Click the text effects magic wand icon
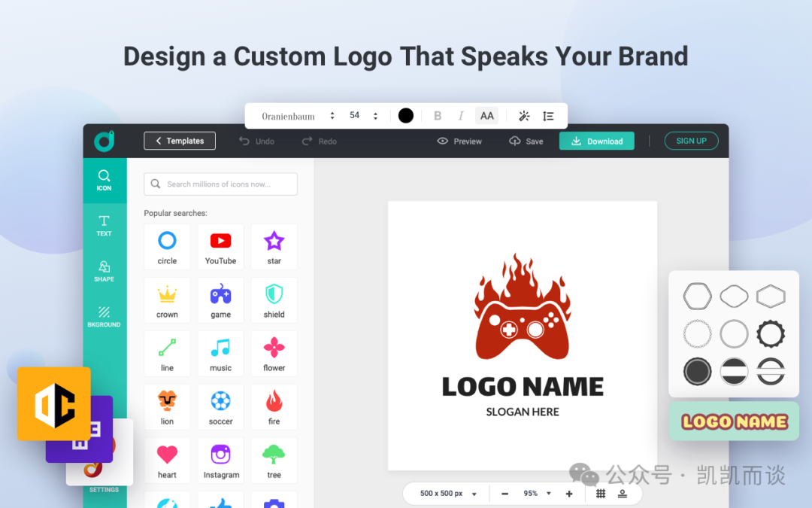 524,116
